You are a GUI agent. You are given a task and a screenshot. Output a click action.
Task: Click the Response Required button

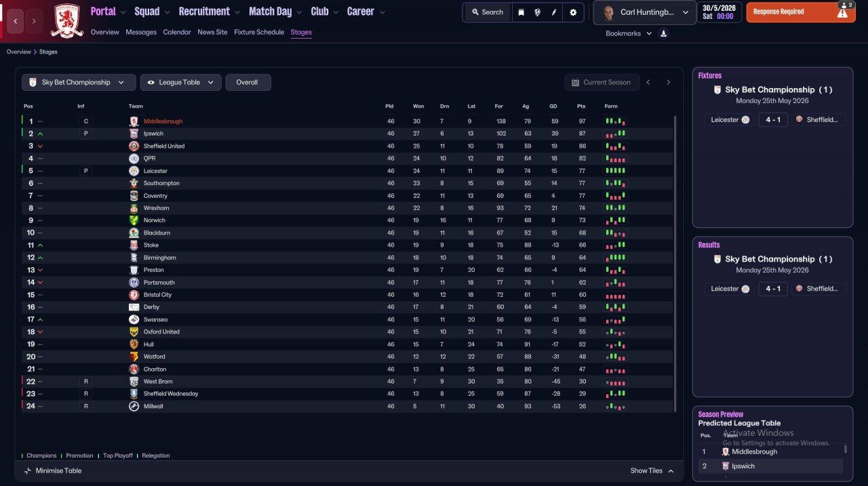[x=801, y=12]
